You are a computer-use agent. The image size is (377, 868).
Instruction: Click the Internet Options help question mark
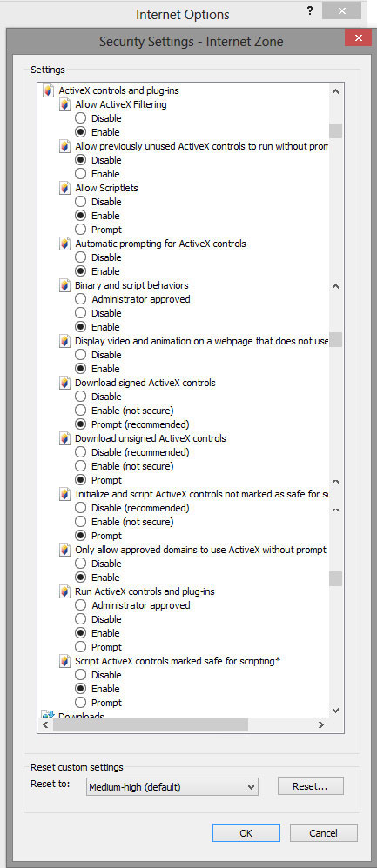click(x=311, y=11)
